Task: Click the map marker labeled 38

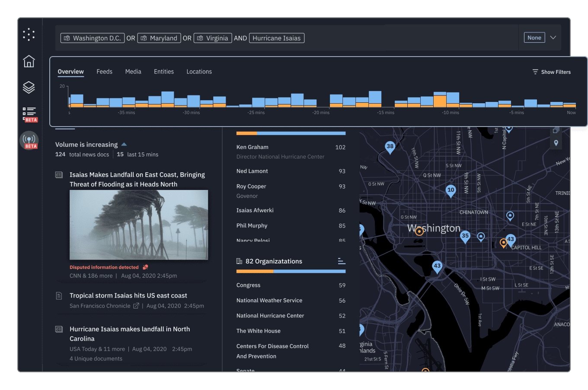Action: click(x=390, y=147)
